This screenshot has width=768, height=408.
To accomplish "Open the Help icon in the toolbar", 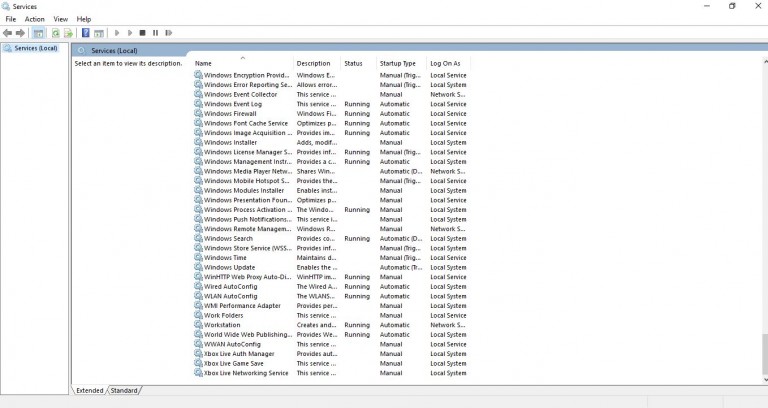I will coord(86,33).
